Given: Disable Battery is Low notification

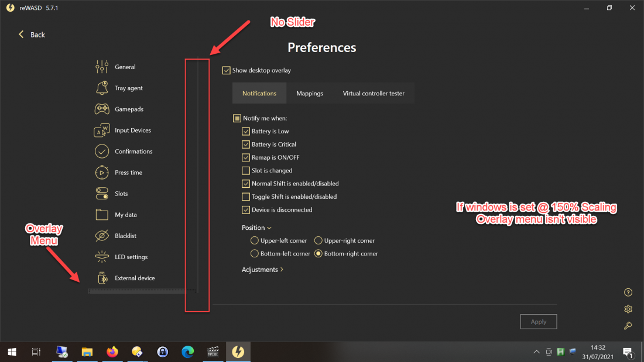Looking at the screenshot, I should [x=246, y=132].
